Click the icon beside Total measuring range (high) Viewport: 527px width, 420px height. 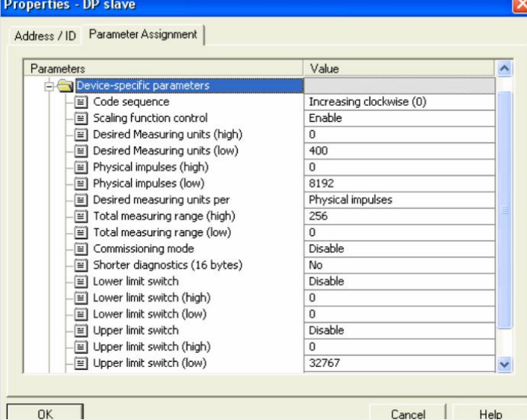pyautogui.click(x=81, y=216)
